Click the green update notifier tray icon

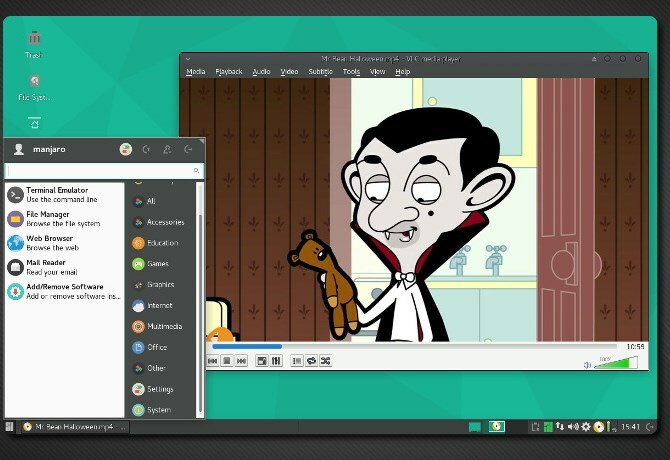[548, 427]
